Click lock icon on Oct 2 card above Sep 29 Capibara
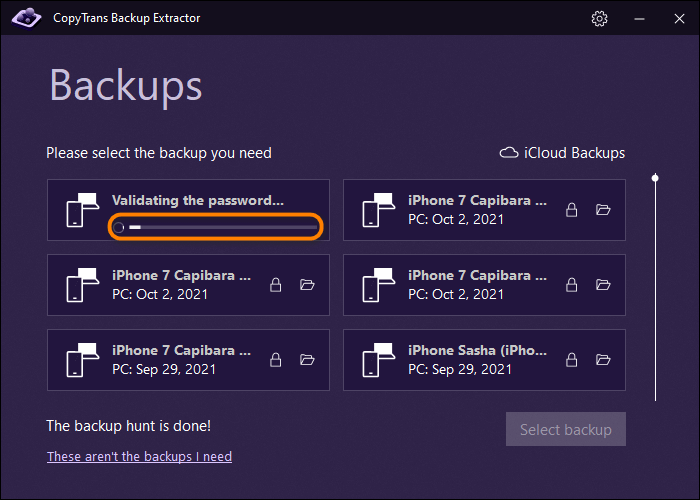Viewport: 700px width, 500px height. click(x=275, y=285)
